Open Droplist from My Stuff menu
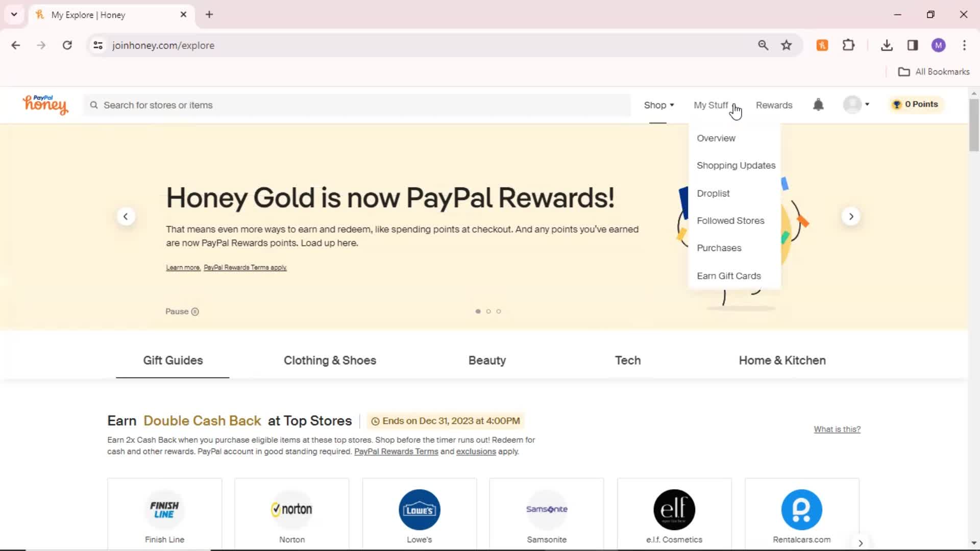Image resolution: width=980 pixels, height=551 pixels. tap(713, 193)
